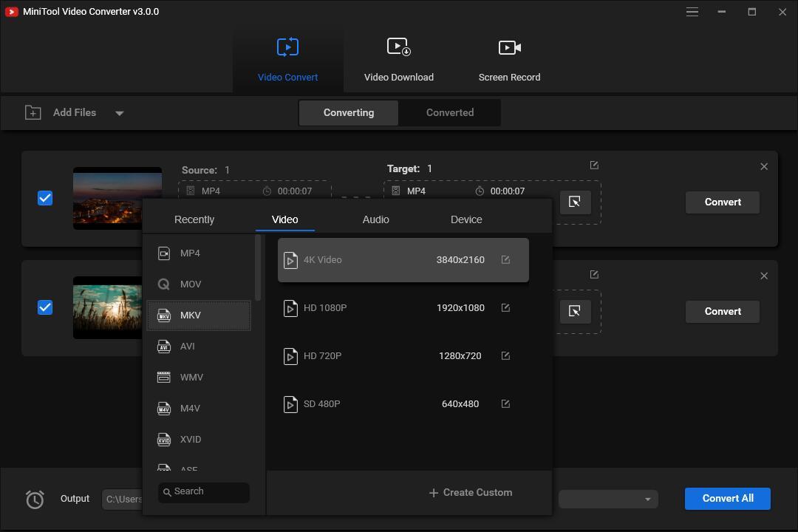Edit the SD 480P preset settings
The image size is (798, 532).
[x=505, y=403]
